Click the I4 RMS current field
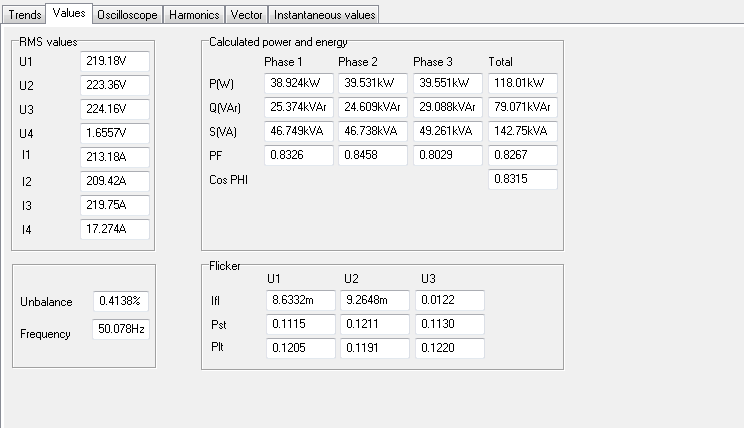 pos(114,230)
